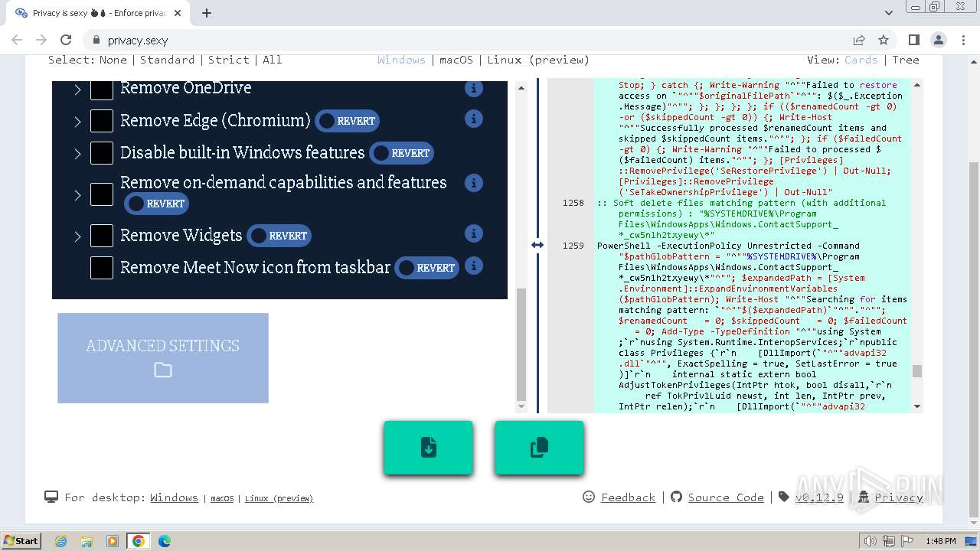Image resolution: width=980 pixels, height=551 pixels.
Task: Check Disable built-in Windows features checkbox
Action: (x=102, y=152)
